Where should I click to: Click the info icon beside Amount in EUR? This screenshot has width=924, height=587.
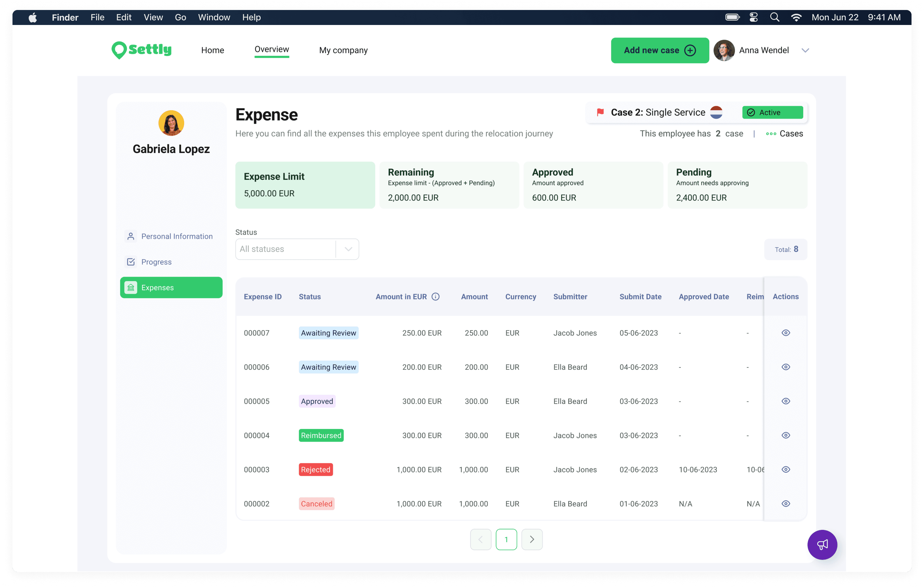click(x=435, y=297)
